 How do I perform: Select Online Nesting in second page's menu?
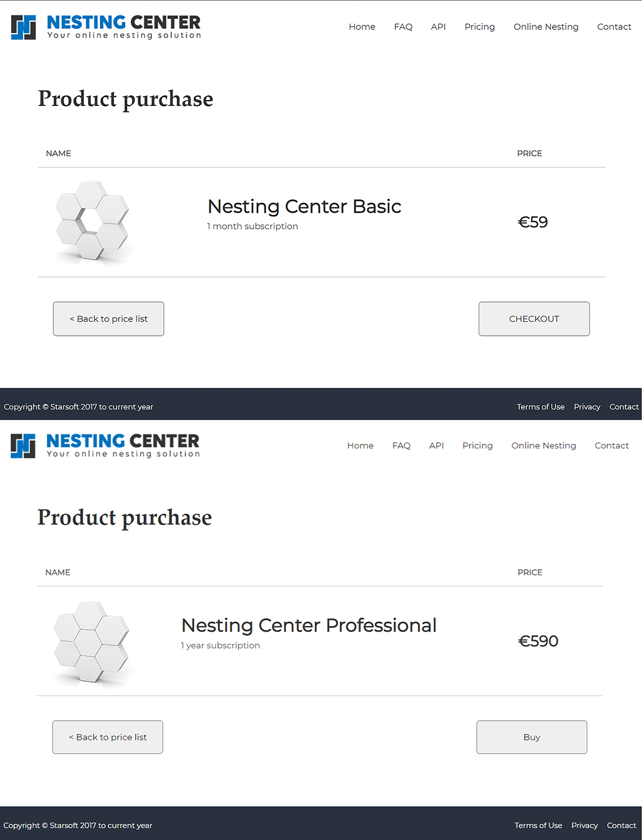(544, 445)
